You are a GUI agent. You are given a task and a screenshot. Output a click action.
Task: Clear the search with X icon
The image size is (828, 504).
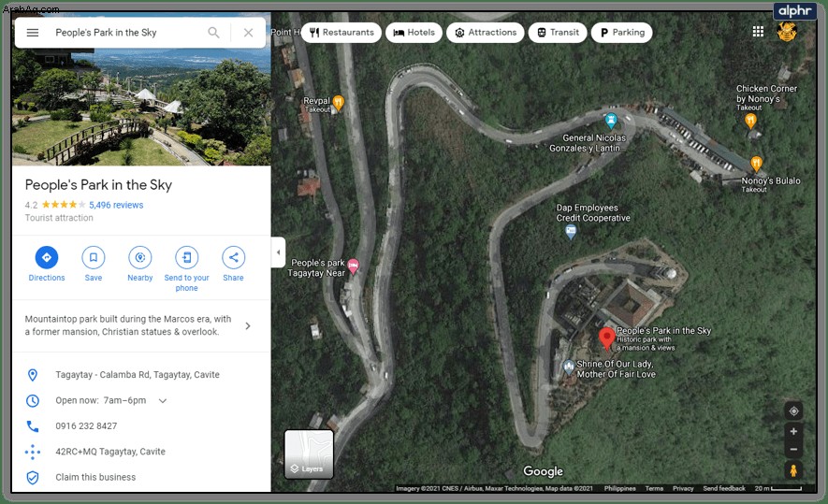point(248,33)
